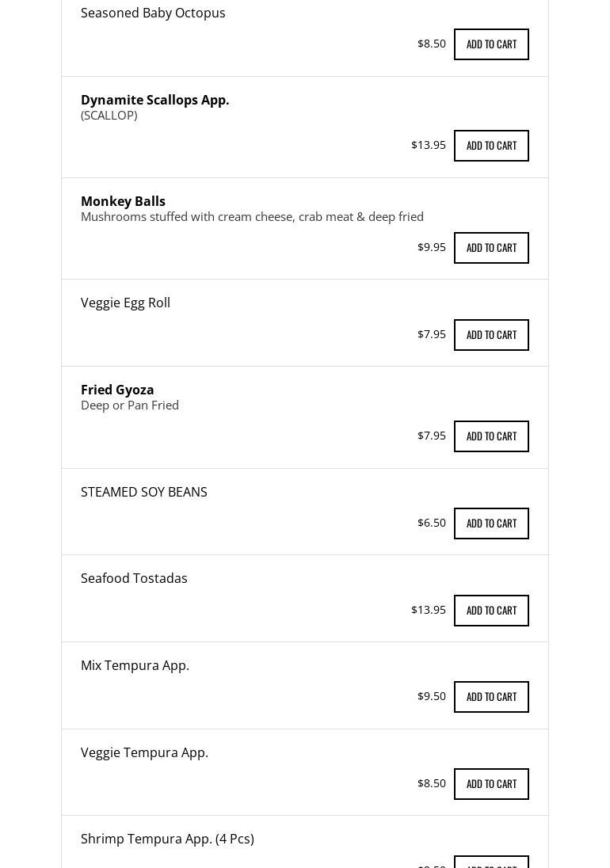
Task: Select the Veggie Egg Roll item name
Action: click(x=125, y=303)
